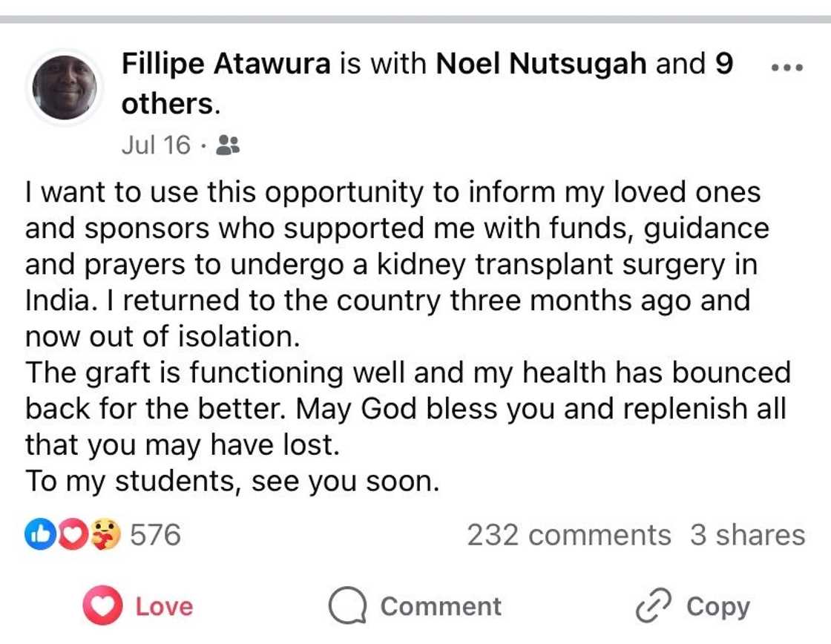Open Fillipe's profile picture thumbnail
The image size is (831, 644).
coord(65,87)
